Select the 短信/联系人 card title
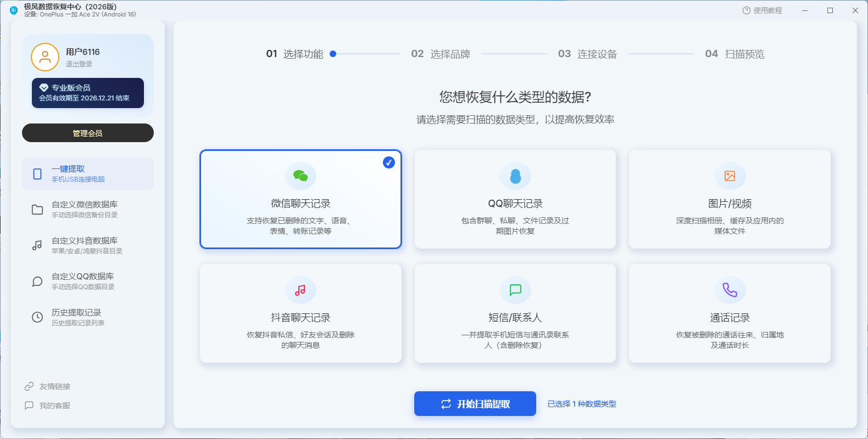 [x=515, y=318]
